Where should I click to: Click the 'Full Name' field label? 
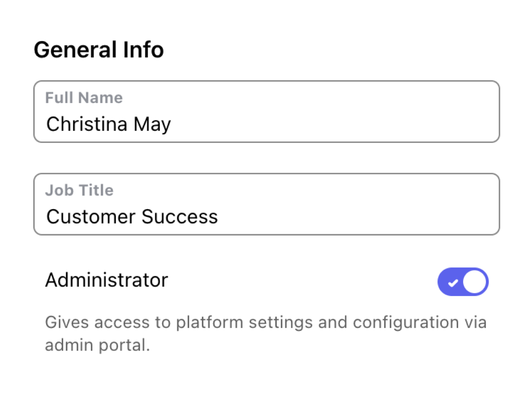(x=84, y=98)
